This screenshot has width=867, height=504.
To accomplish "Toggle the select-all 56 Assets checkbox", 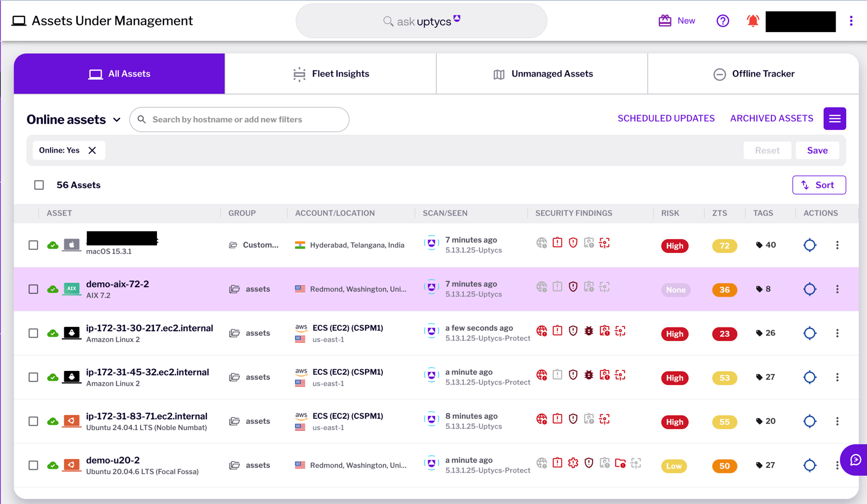I will (x=39, y=185).
